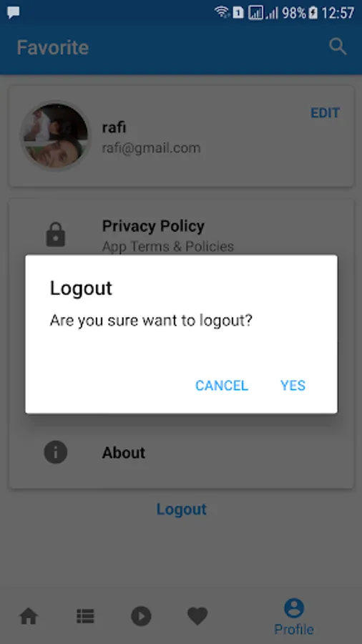Viewport: 362px width, 644px height.
Task: Tap the battery indicator icon
Action: pyautogui.click(x=313, y=13)
